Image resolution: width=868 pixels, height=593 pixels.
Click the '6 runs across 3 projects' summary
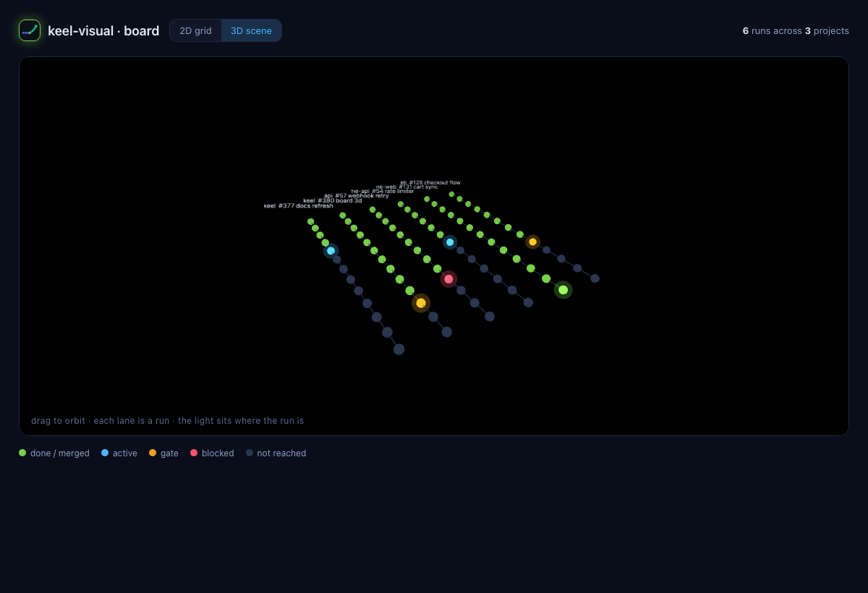point(796,31)
